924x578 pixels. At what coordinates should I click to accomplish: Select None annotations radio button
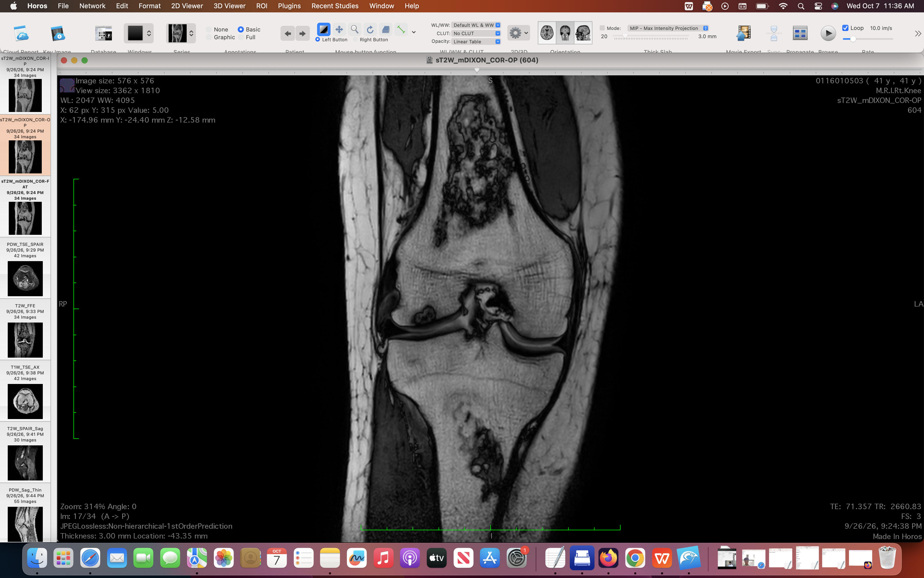click(x=209, y=29)
